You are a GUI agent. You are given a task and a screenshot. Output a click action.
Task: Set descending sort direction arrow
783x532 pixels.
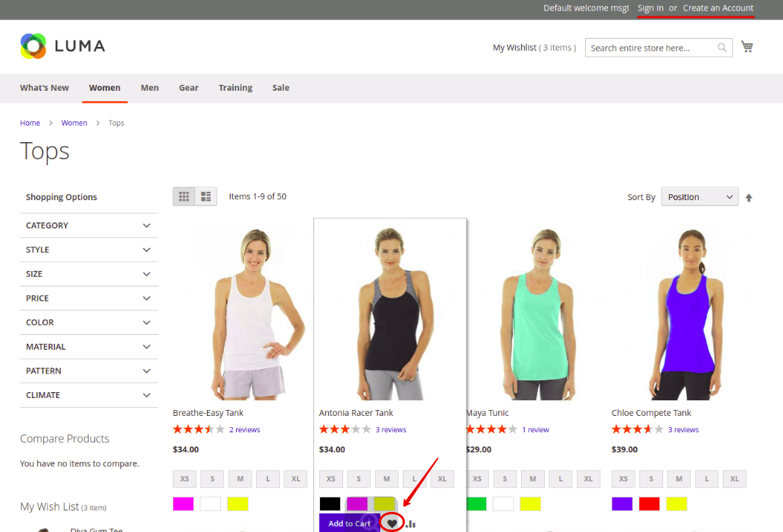pyautogui.click(x=749, y=198)
